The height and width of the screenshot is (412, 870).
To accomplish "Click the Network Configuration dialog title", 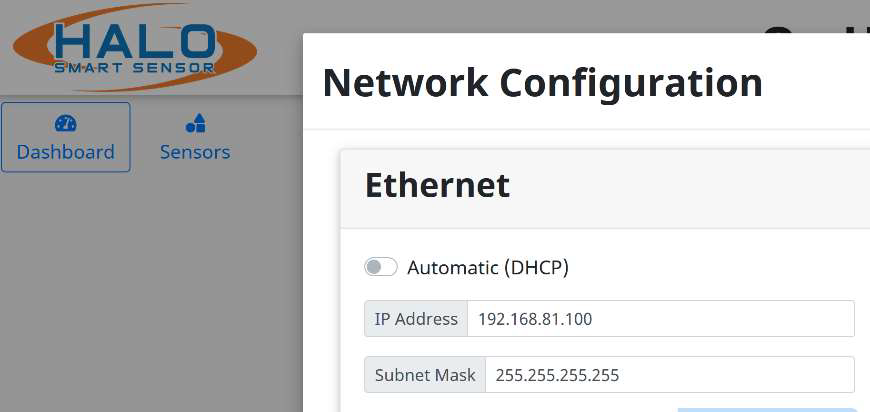I will tap(542, 82).
